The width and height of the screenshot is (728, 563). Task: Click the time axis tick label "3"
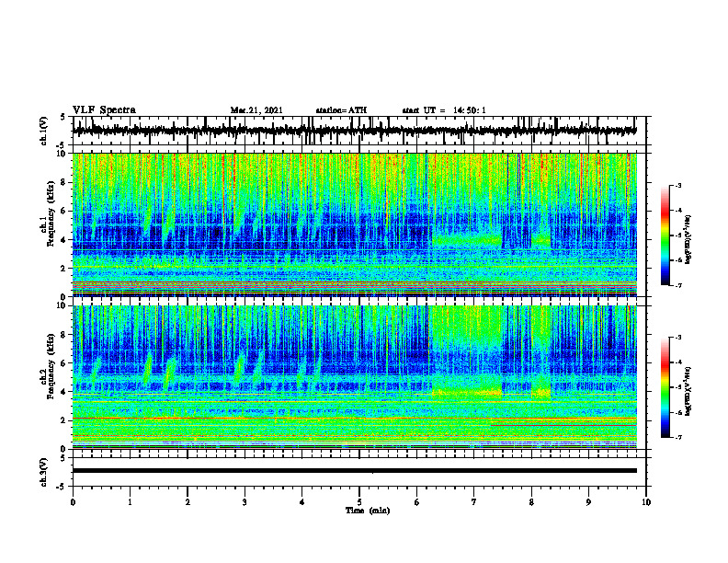coord(245,502)
